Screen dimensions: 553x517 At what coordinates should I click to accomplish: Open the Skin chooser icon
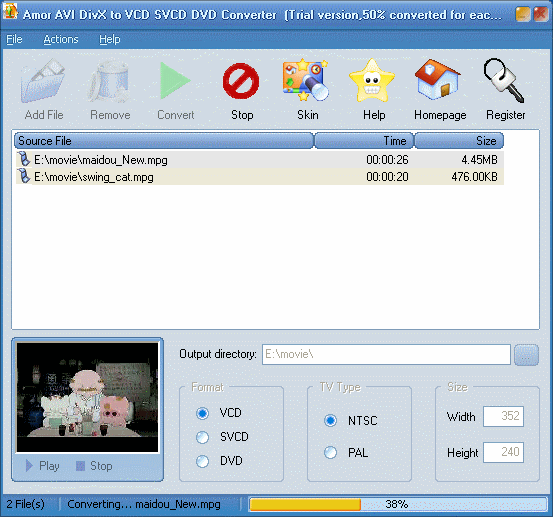point(306,80)
